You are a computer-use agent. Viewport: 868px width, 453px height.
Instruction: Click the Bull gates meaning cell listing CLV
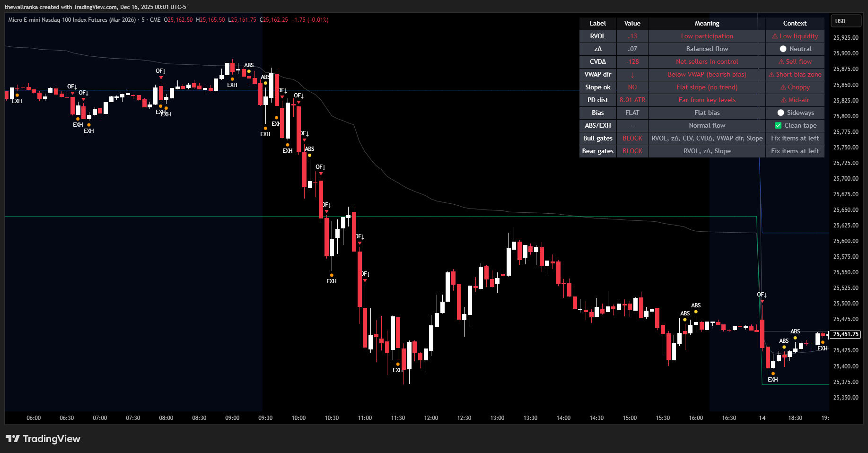[707, 138]
